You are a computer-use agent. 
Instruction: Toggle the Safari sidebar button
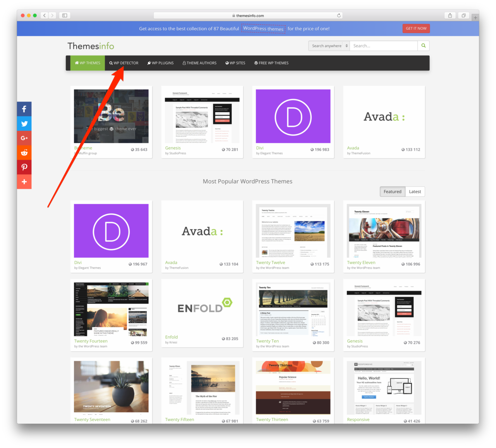click(x=65, y=16)
